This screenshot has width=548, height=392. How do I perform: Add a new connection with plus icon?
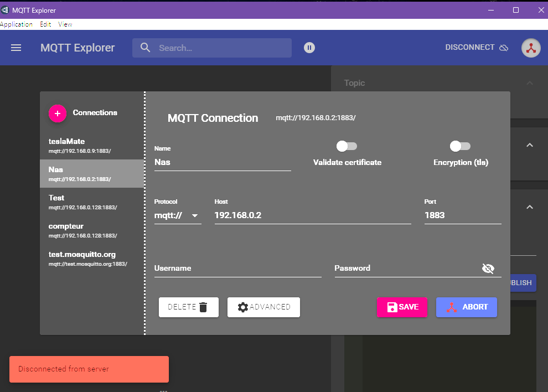(x=58, y=113)
